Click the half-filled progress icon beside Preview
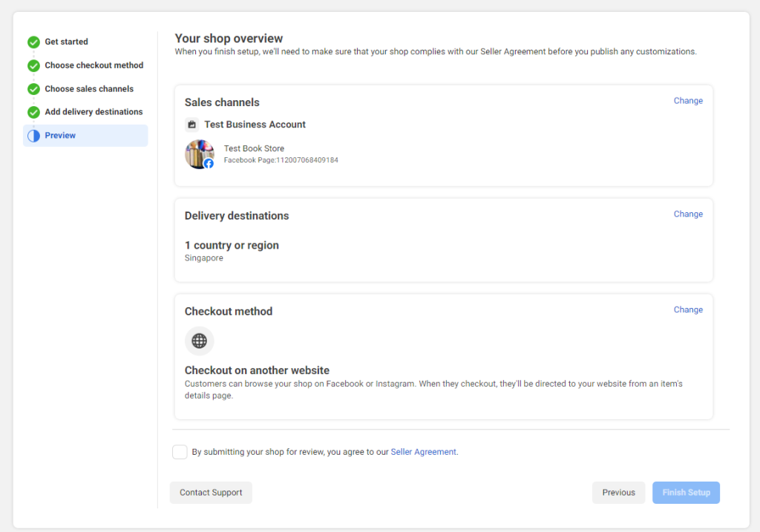 click(x=33, y=135)
